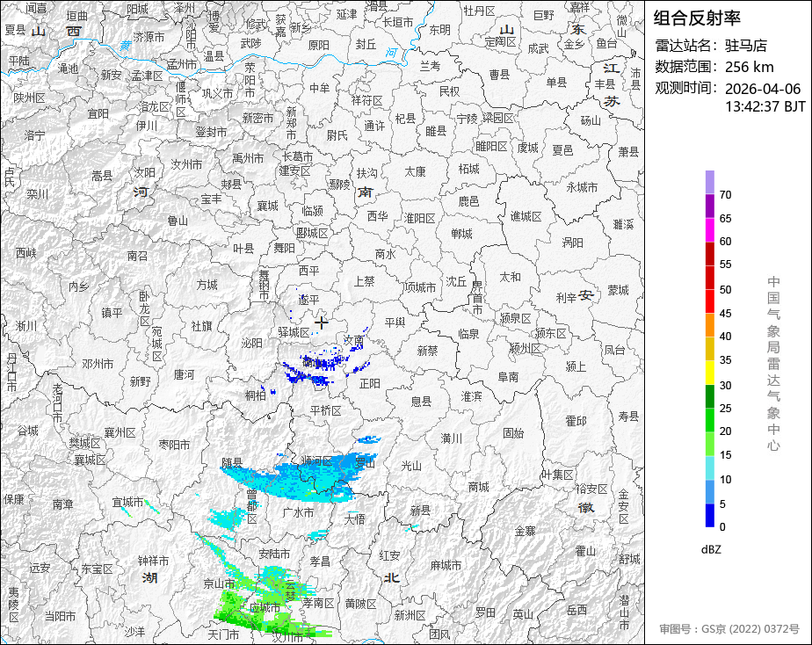Click the legend value 20
812x645 pixels.
click(x=725, y=431)
